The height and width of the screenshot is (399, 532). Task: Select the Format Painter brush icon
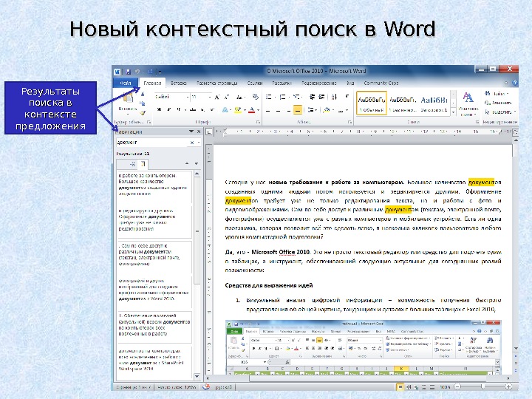[x=143, y=112]
